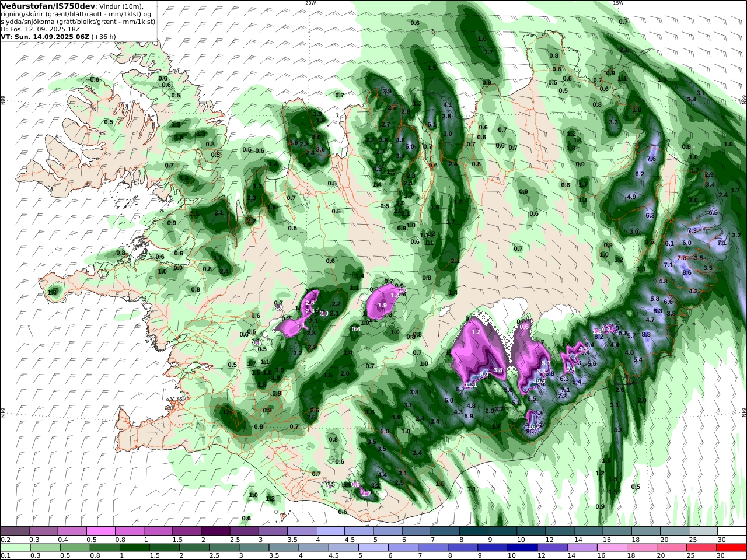Click the hot pink 20–25 swatch in bottom legend row
This screenshot has width=747, height=560.
672,548
